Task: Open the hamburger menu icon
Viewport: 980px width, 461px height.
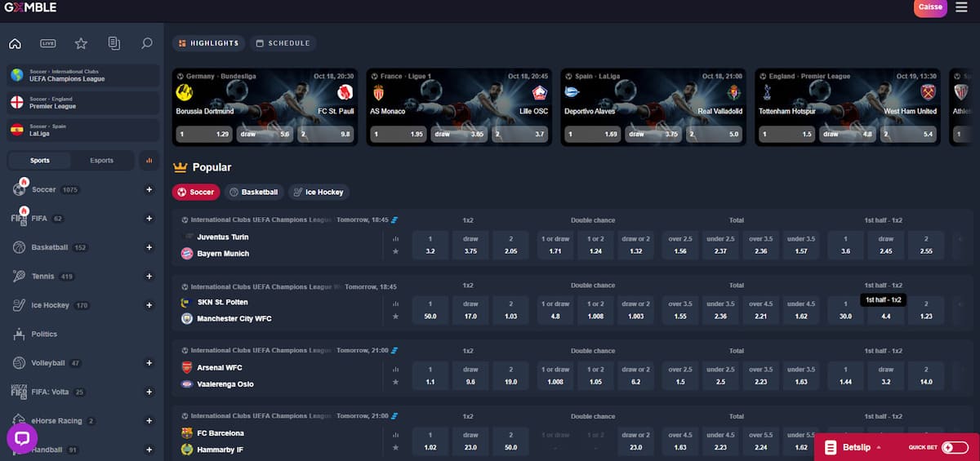Action: (x=960, y=8)
